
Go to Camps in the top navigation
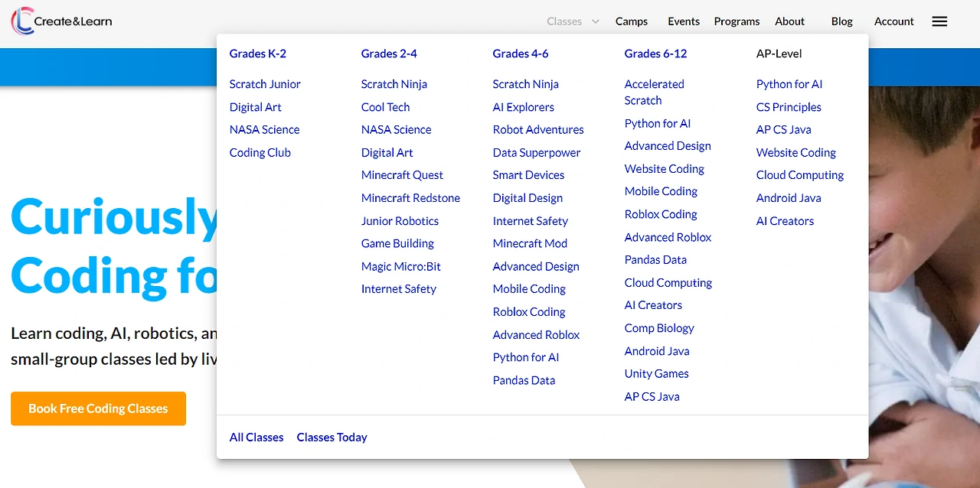[632, 21]
